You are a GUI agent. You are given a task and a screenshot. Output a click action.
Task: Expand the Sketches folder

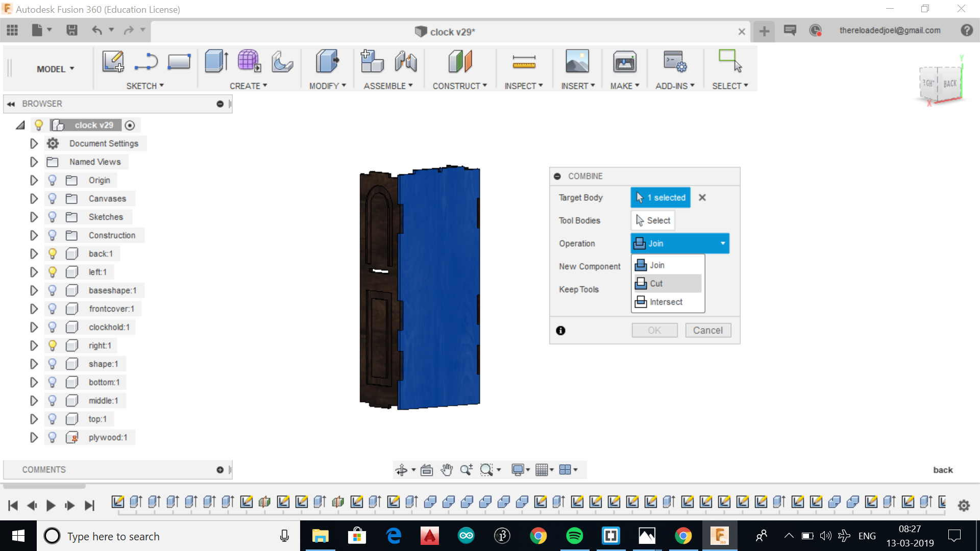point(34,217)
